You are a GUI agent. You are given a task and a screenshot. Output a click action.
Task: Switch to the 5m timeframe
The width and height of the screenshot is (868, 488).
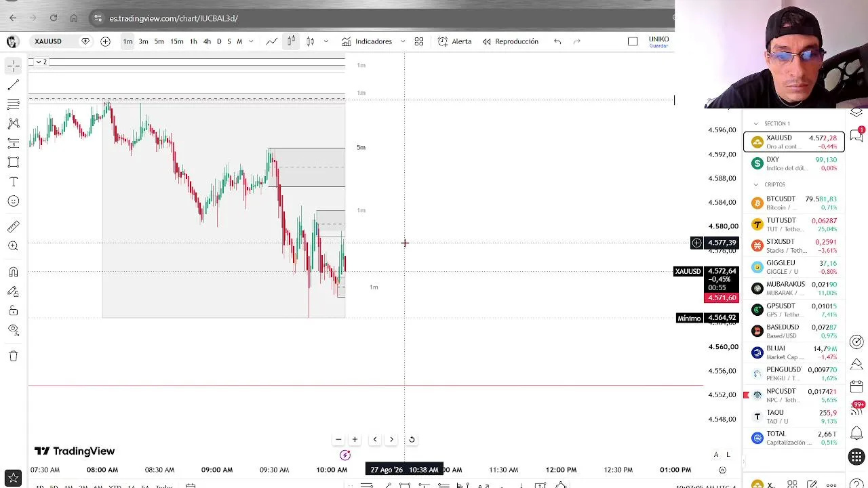click(159, 41)
